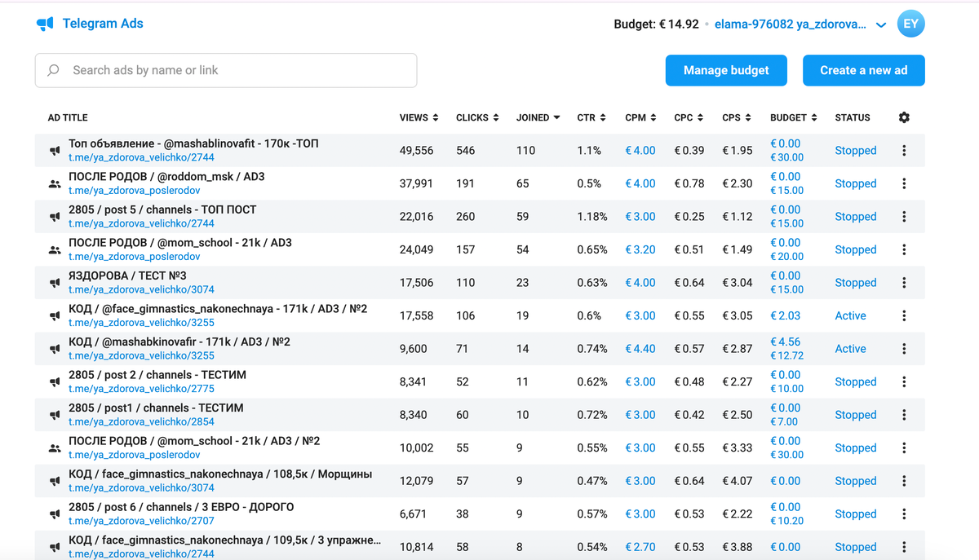Click the AD TITLE column header
This screenshot has height=560, width=979.
point(68,117)
